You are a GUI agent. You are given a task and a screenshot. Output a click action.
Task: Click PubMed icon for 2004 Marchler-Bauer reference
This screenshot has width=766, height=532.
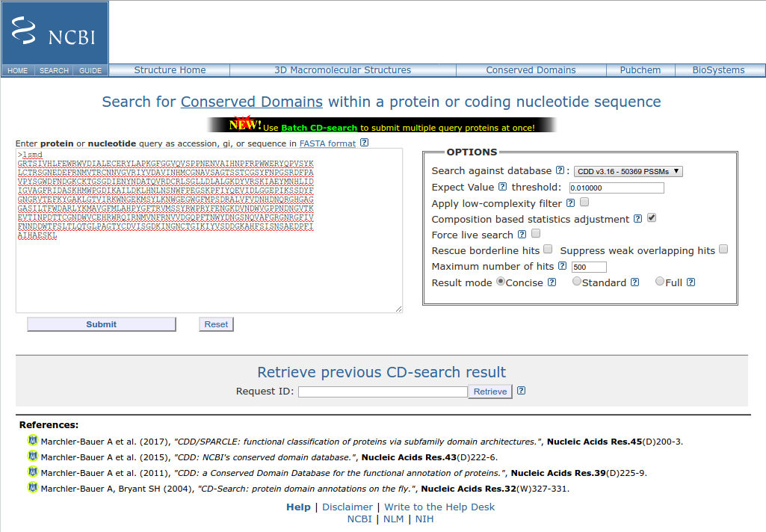point(33,488)
